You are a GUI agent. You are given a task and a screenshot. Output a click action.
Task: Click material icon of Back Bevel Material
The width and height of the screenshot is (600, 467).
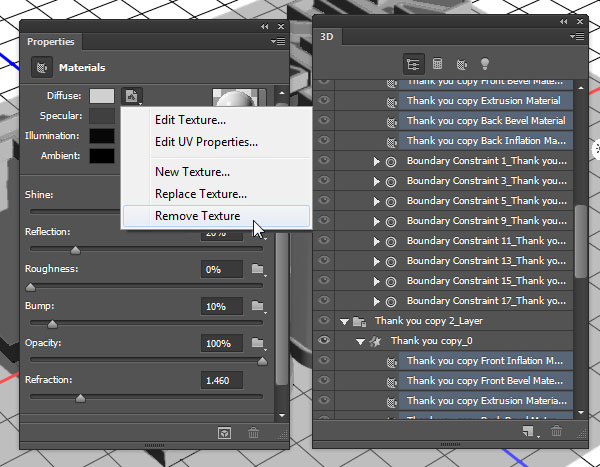(x=391, y=122)
